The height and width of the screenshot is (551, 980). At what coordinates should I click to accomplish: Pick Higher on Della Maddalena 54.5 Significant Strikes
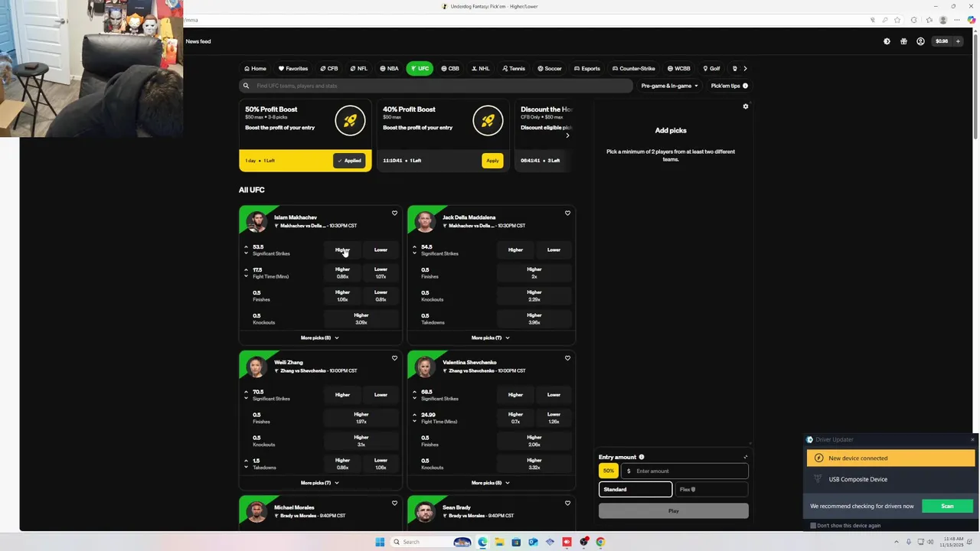pos(515,249)
